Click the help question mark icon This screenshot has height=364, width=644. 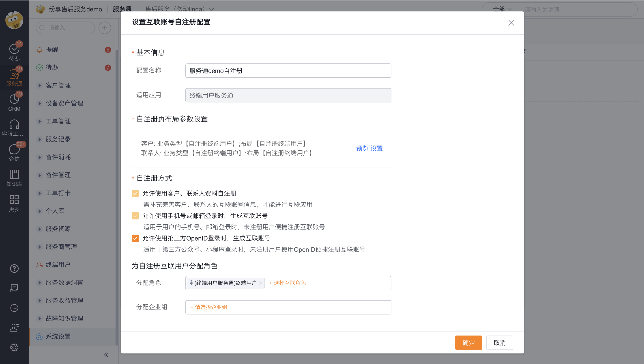pos(14,269)
